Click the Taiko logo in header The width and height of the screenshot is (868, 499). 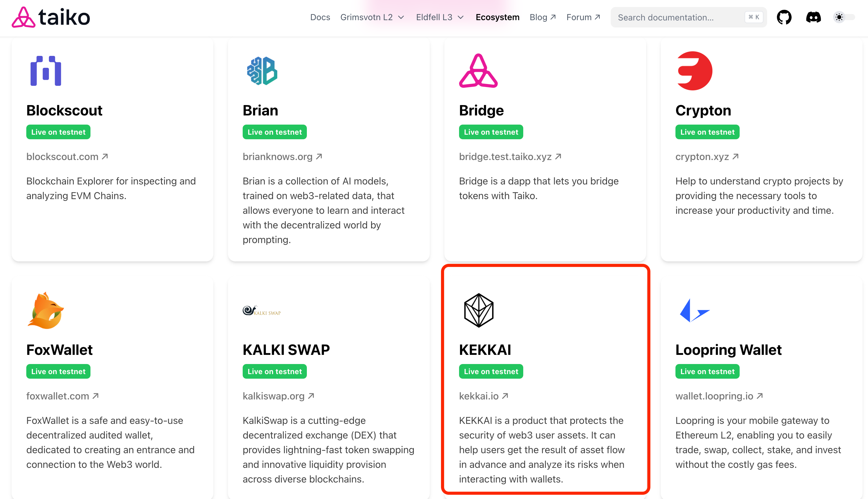pyautogui.click(x=51, y=17)
